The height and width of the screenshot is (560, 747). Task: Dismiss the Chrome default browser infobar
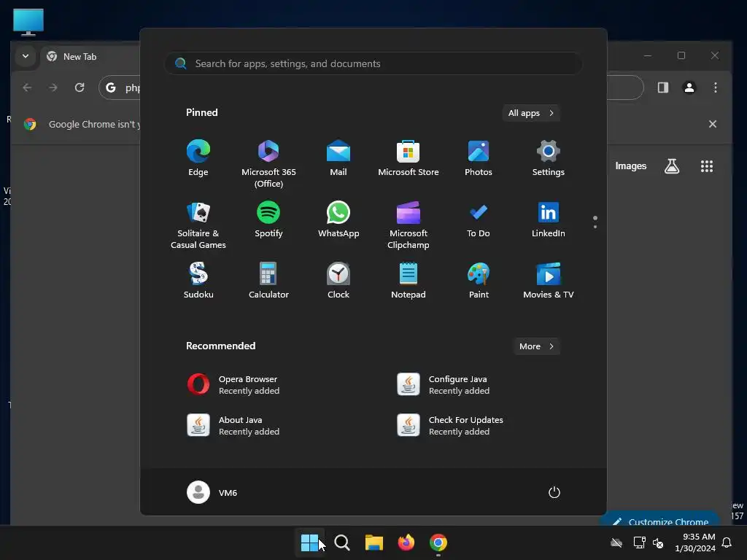[x=712, y=124]
